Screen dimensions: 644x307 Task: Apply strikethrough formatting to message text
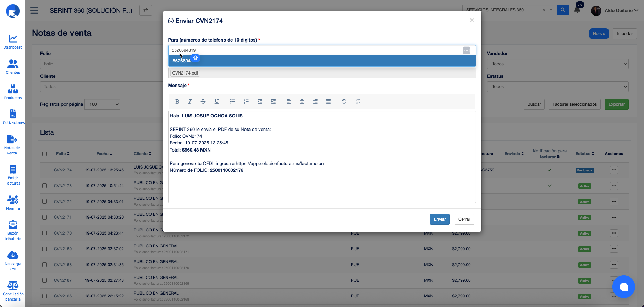tap(203, 102)
